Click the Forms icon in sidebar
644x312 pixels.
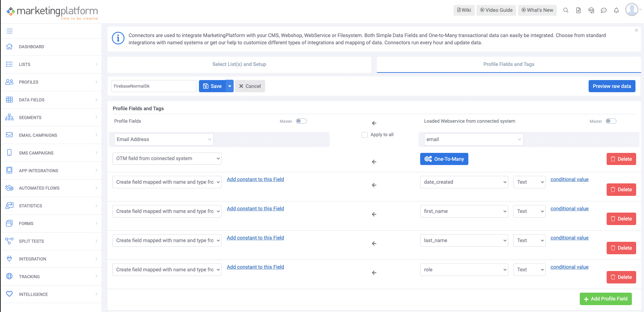[10, 223]
